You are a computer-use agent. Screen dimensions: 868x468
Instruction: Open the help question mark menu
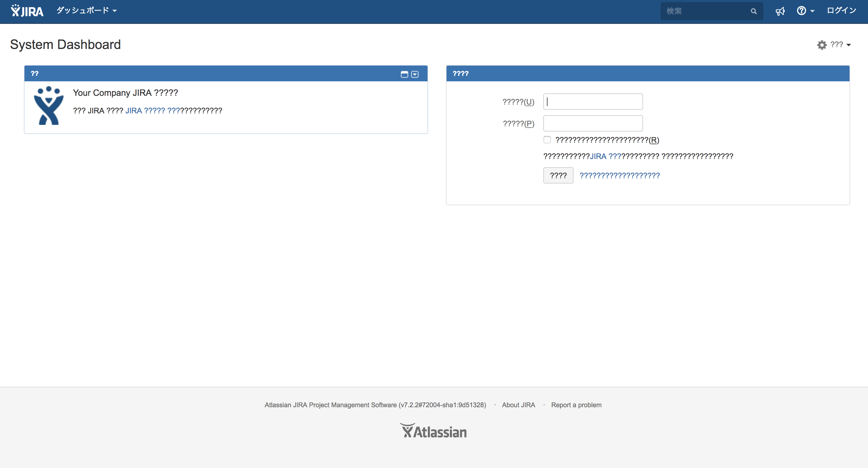pyautogui.click(x=805, y=11)
